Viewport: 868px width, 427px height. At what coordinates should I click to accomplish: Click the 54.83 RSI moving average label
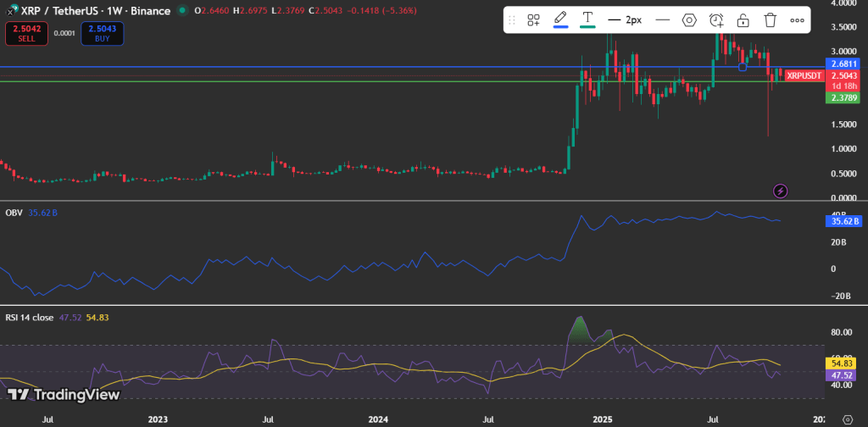pyautogui.click(x=842, y=363)
